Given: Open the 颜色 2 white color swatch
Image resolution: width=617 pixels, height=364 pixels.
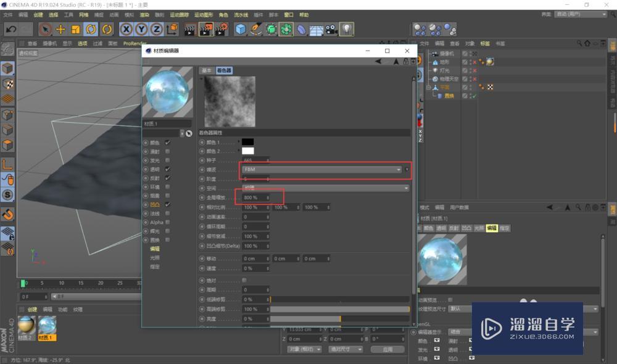Looking at the screenshot, I should tap(247, 151).
